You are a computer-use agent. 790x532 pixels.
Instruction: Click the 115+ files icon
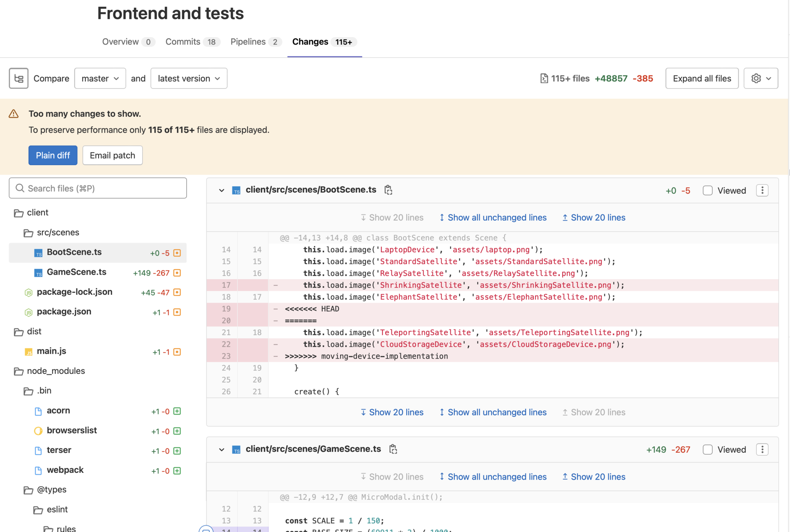point(544,78)
